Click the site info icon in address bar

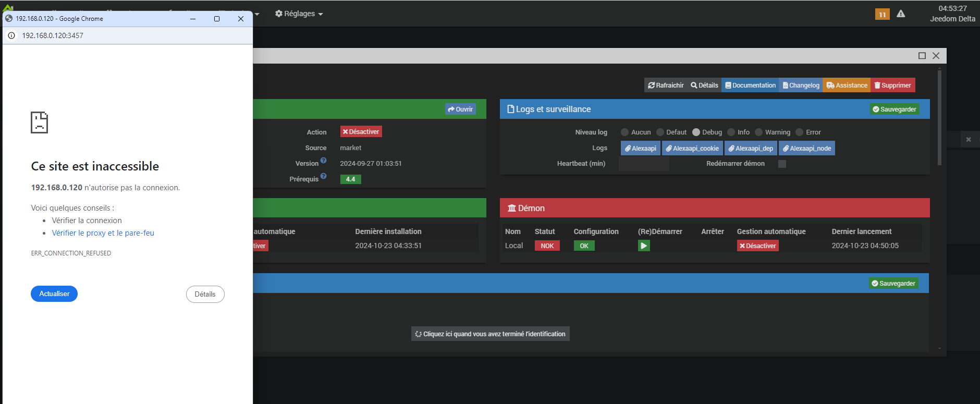click(x=11, y=35)
